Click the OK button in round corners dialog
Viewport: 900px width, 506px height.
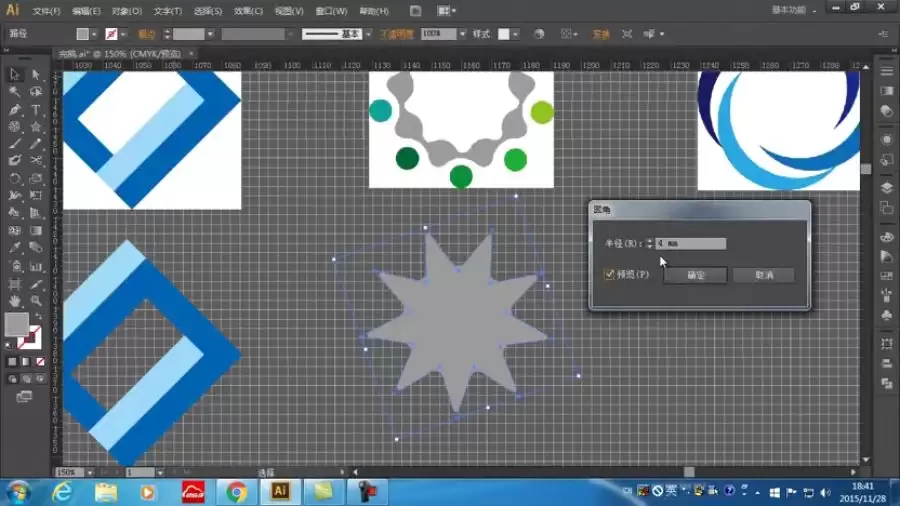click(x=696, y=275)
